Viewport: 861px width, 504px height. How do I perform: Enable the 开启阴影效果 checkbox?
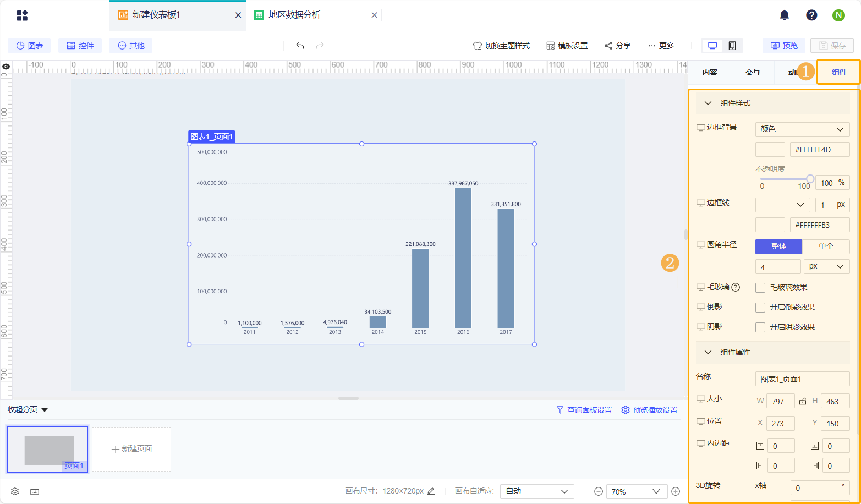760,327
